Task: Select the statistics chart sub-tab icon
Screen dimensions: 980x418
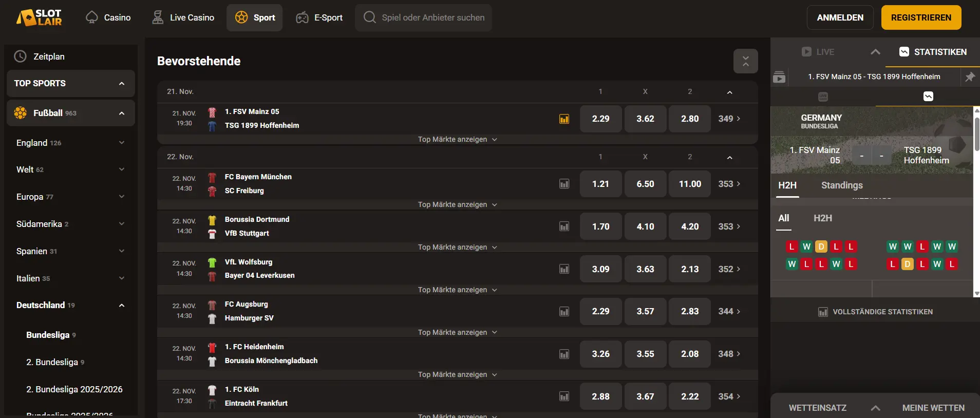Action: pos(928,97)
